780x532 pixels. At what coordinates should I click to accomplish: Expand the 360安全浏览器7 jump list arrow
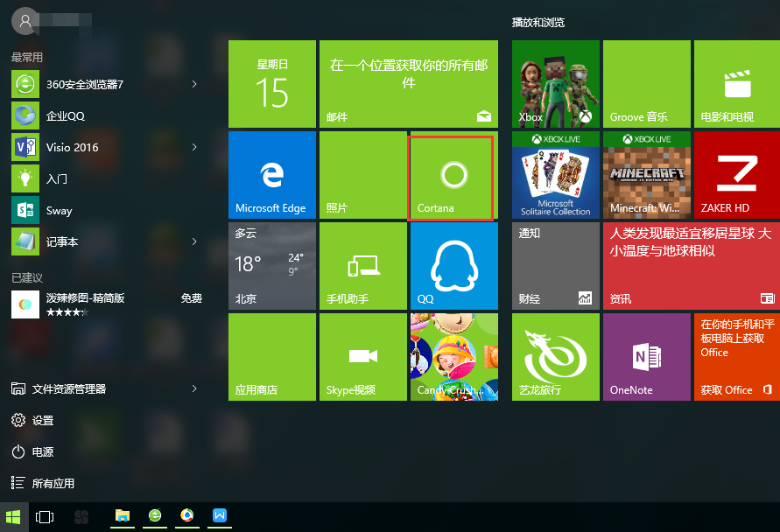(194, 85)
